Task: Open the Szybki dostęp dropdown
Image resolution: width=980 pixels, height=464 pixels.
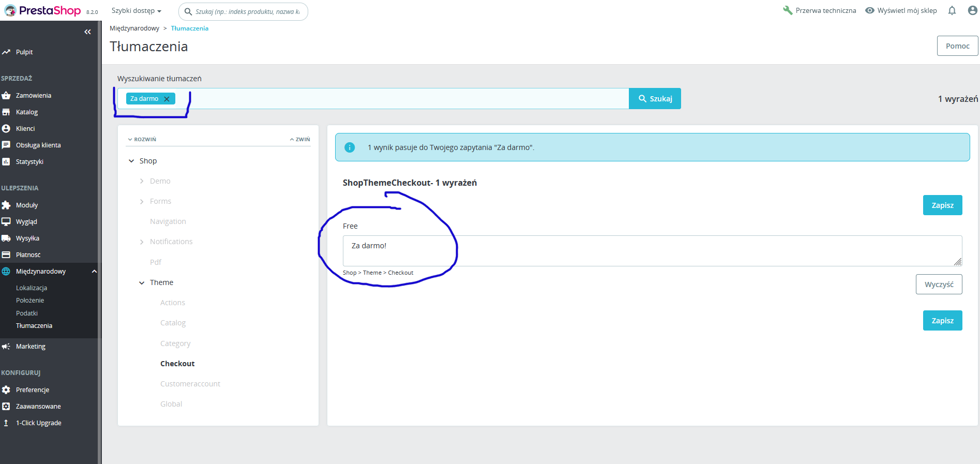Action: (137, 11)
